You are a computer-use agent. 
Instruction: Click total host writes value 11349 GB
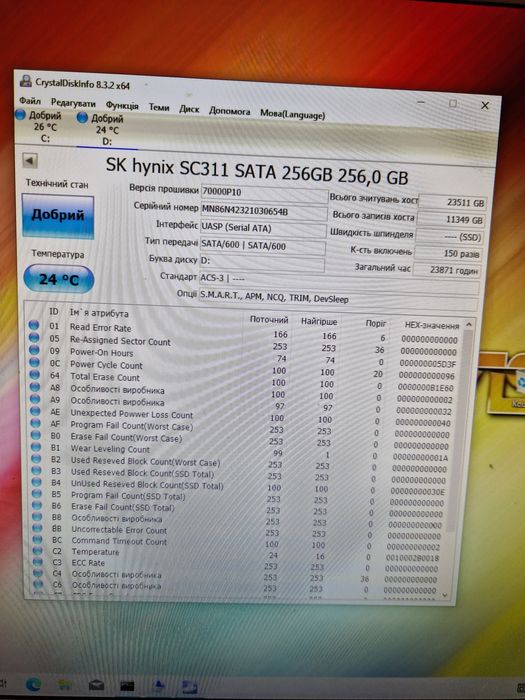pos(450,219)
